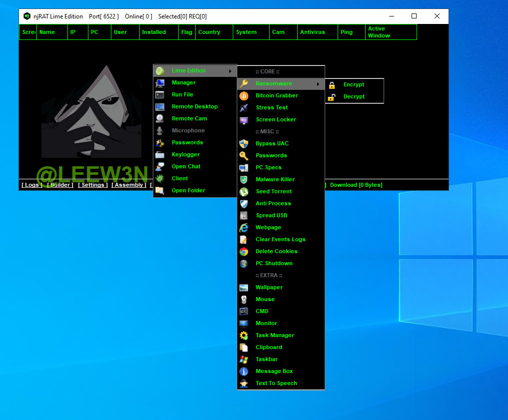Click the Remote Cam webcam icon
Viewport: 508px width, 420px height.
160,118
